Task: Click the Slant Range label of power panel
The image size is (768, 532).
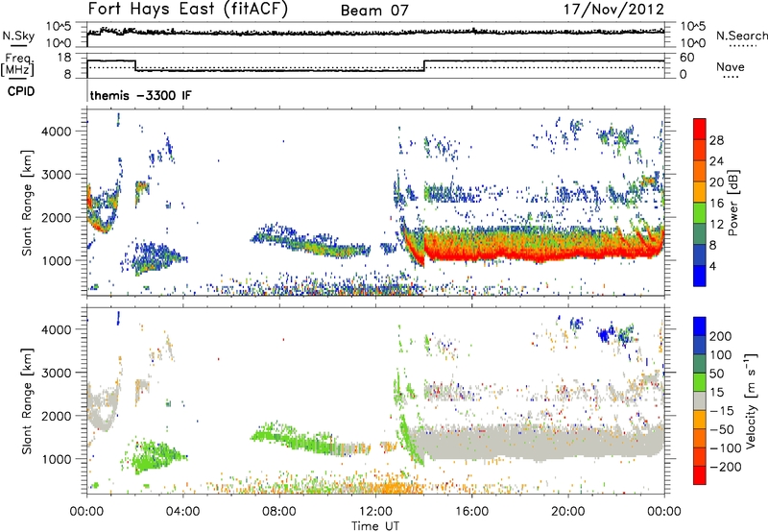Action: click(x=27, y=203)
